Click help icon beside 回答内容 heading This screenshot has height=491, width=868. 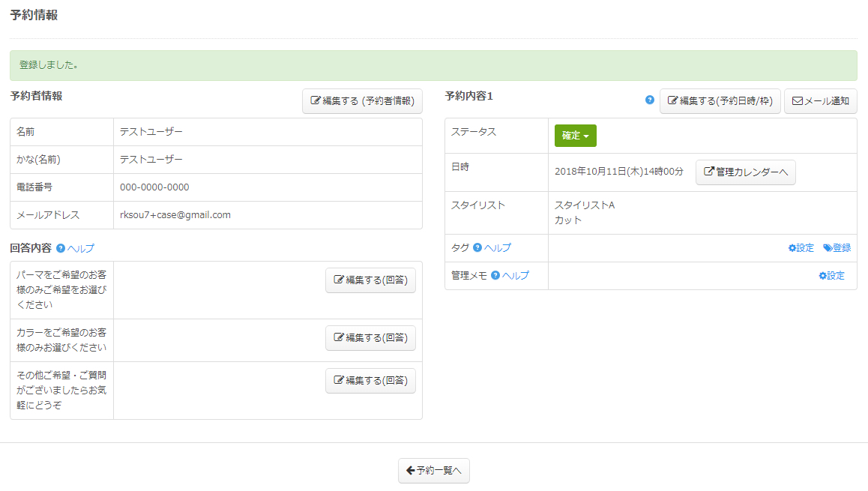61,248
